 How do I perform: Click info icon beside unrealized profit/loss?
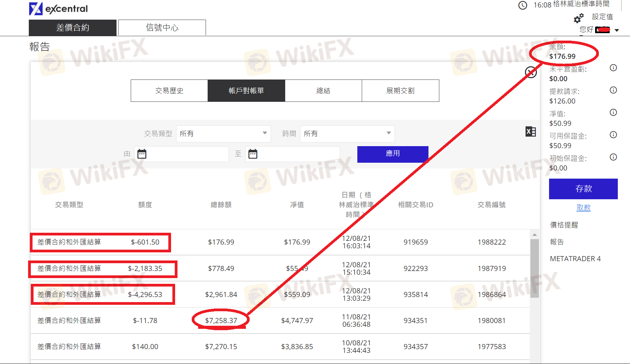coord(613,68)
